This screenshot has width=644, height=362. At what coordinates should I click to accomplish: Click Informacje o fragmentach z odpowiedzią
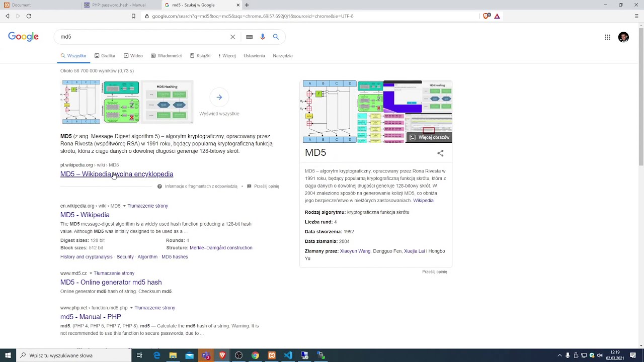(x=201, y=187)
